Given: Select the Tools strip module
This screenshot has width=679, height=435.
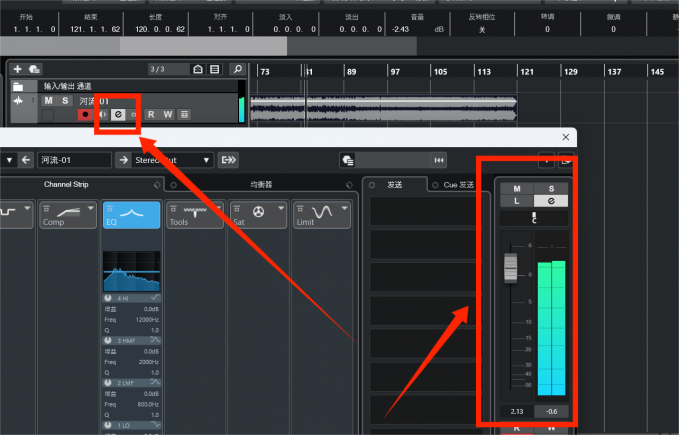Looking at the screenshot, I should pyautogui.click(x=194, y=215).
